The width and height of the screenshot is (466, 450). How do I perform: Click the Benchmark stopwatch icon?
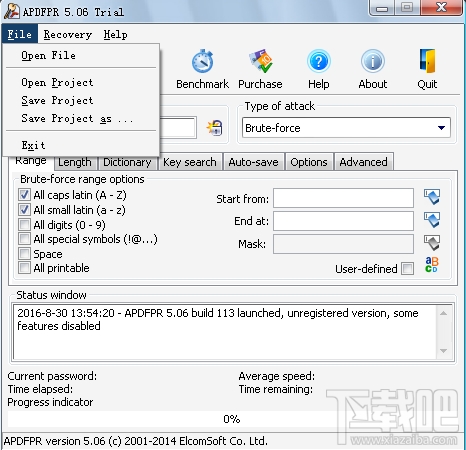202,62
